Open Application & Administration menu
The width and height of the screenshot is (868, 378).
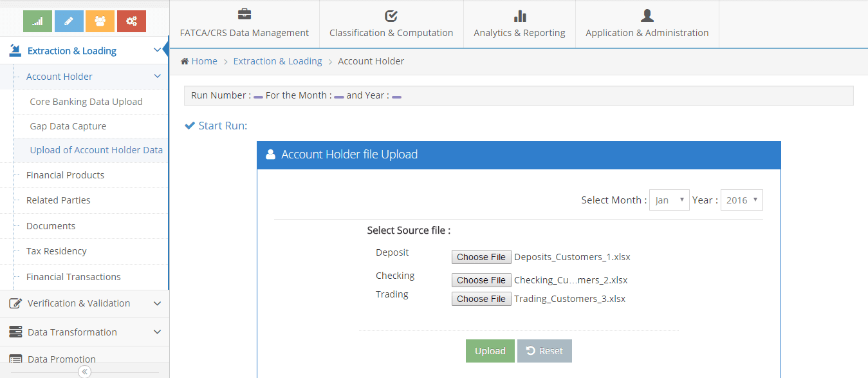647,24
